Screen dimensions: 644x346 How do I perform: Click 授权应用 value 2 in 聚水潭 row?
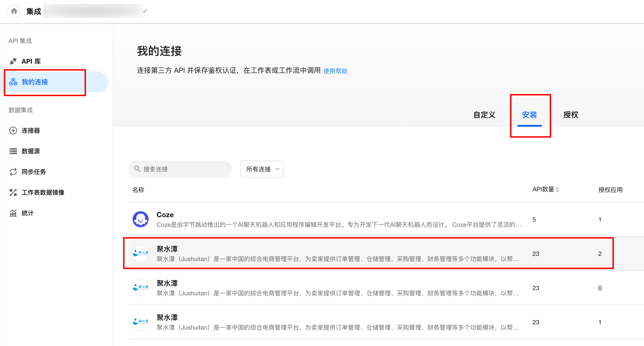tap(600, 254)
